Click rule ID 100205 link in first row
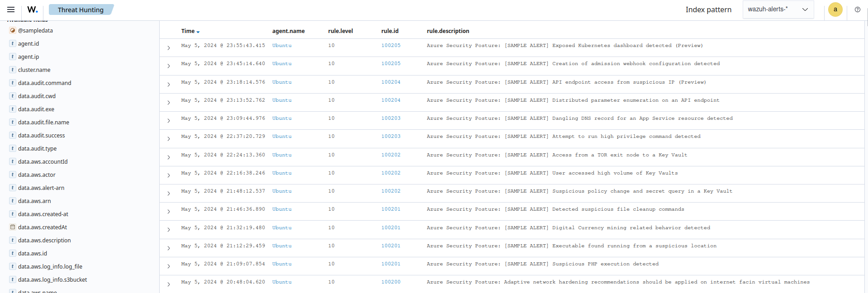 click(390, 46)
